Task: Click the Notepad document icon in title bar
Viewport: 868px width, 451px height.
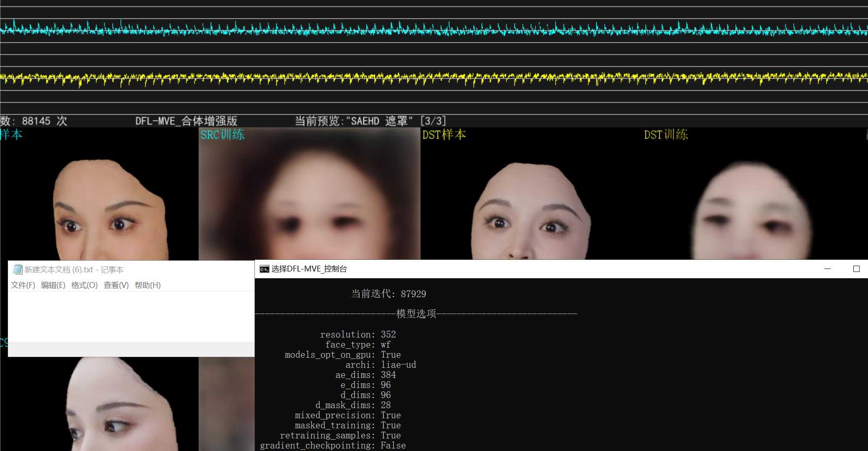Action: 18,269
